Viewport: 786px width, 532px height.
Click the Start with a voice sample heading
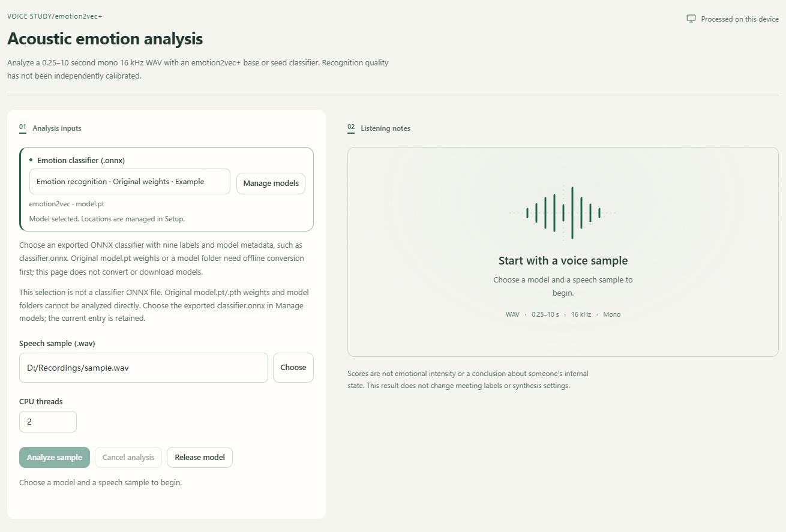563,261
